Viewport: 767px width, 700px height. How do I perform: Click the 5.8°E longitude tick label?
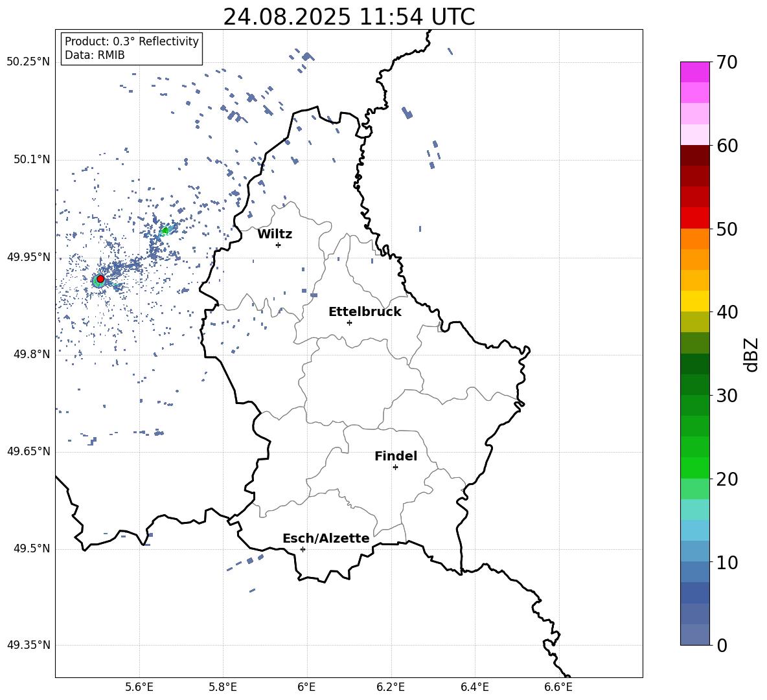click(223, 687)
